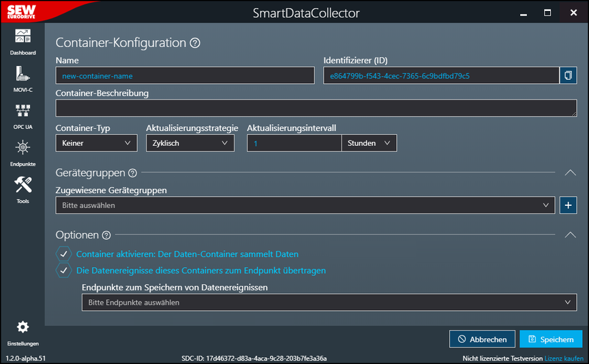Click the container Name input field
Screen dimensions: 589x364
pos(184,76)
